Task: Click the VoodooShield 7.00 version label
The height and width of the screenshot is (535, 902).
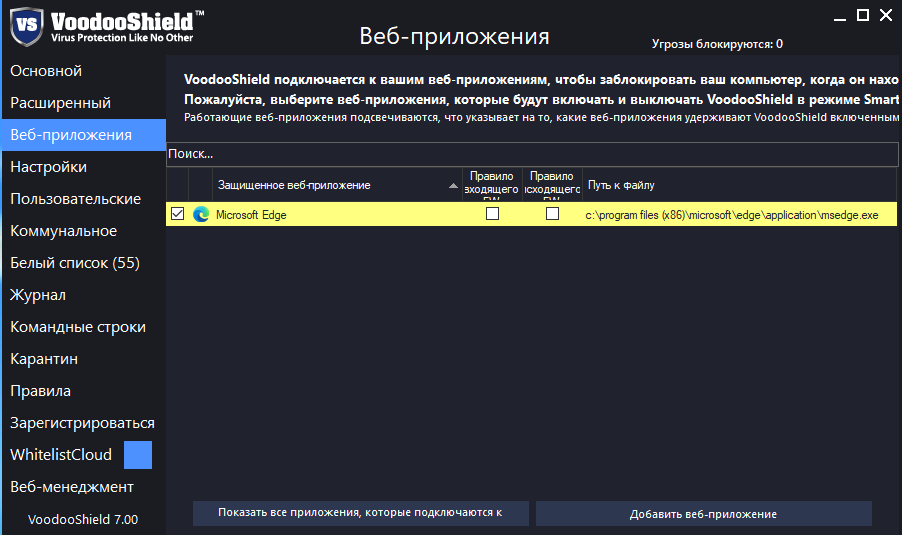Action: point(83,519)
